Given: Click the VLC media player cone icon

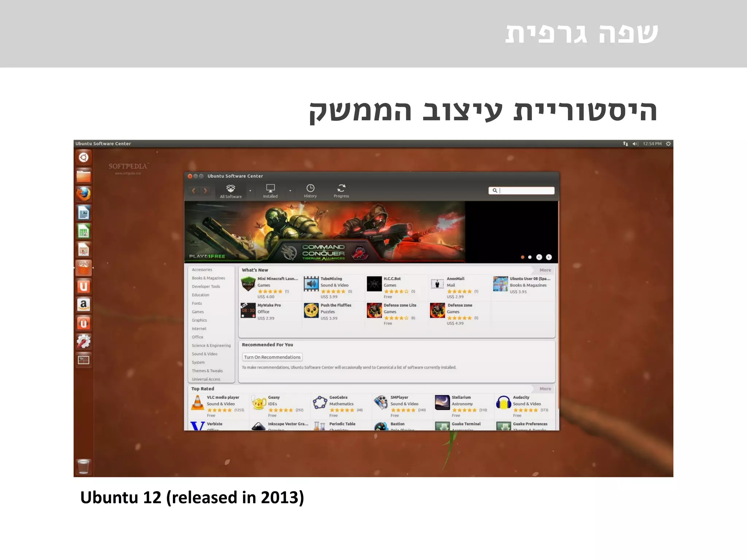Looking at the screenshot, I should pyautogui.click(x=198, y=402).
